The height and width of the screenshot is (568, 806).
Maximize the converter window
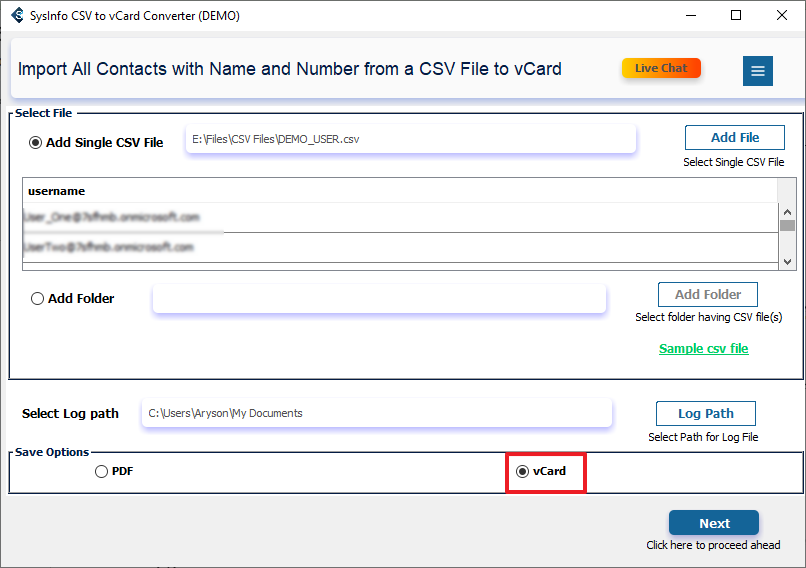click(x=736, y=15)
